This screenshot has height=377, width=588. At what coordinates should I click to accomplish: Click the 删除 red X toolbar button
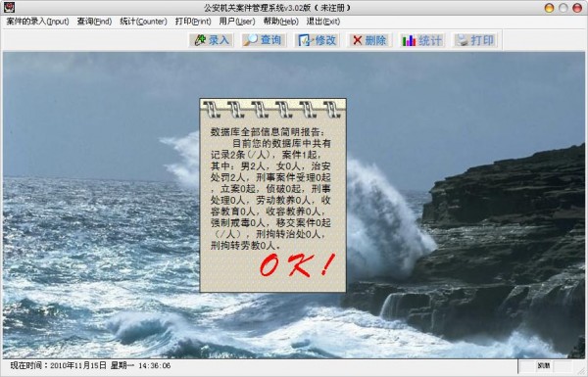tap(369, 40)
